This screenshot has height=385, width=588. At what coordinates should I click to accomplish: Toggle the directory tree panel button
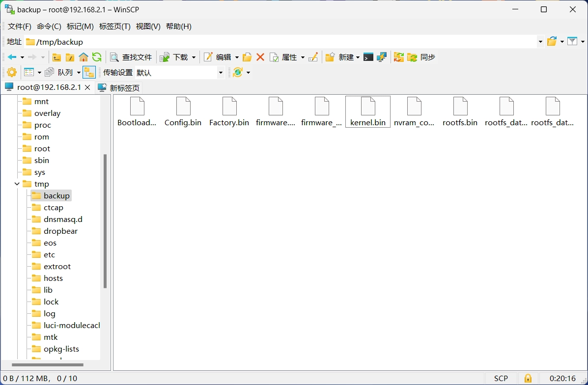89,73
